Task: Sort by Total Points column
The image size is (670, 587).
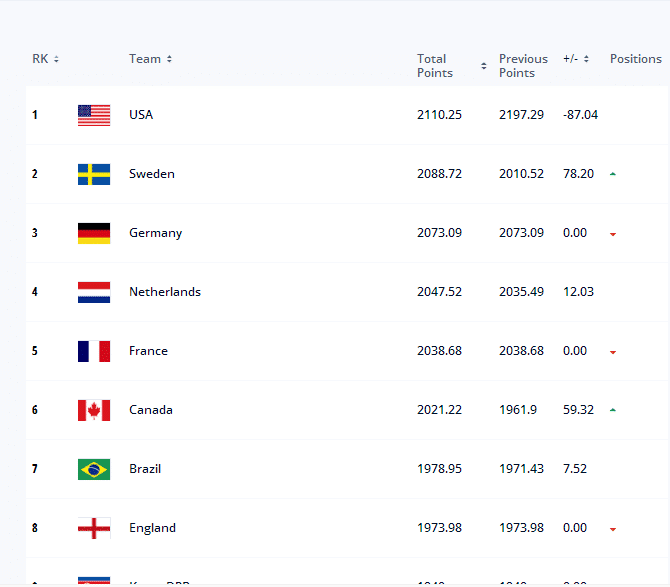Action: (x=451, y=66)
